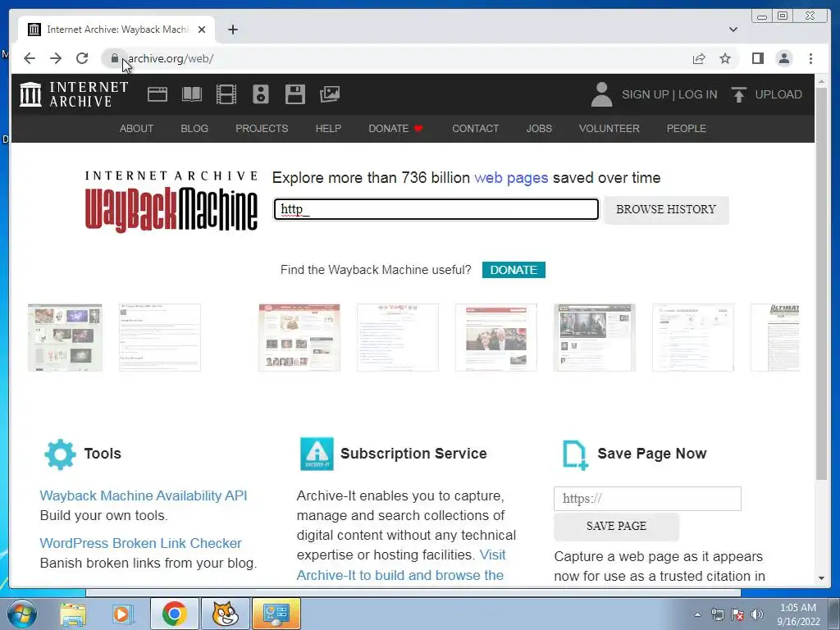Image resolution: width=840 pixels, height=630 pixels.
Task: Click the Save Page Now icon
Action: (x=575, y=454)
